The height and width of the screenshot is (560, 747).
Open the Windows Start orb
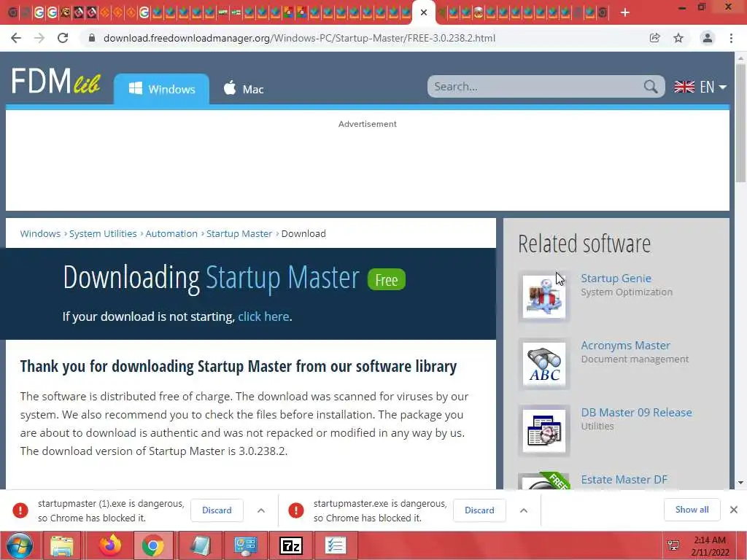[20, 545]
